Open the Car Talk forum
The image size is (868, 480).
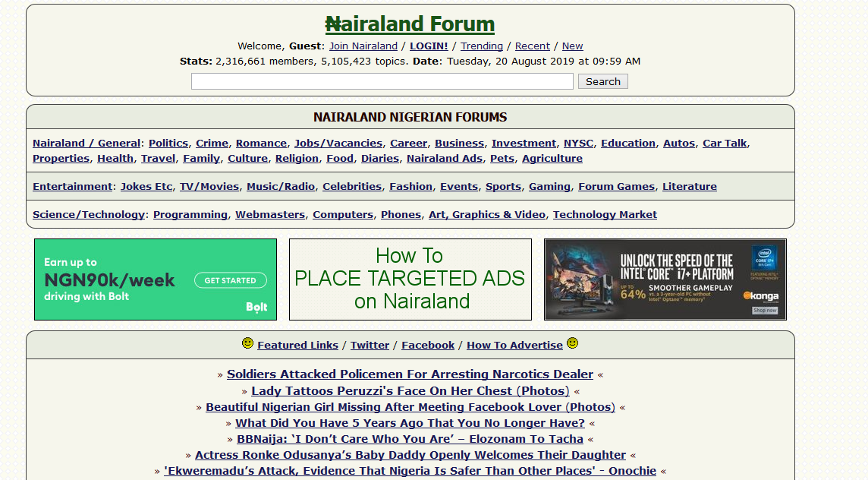[x=725, y=143]
